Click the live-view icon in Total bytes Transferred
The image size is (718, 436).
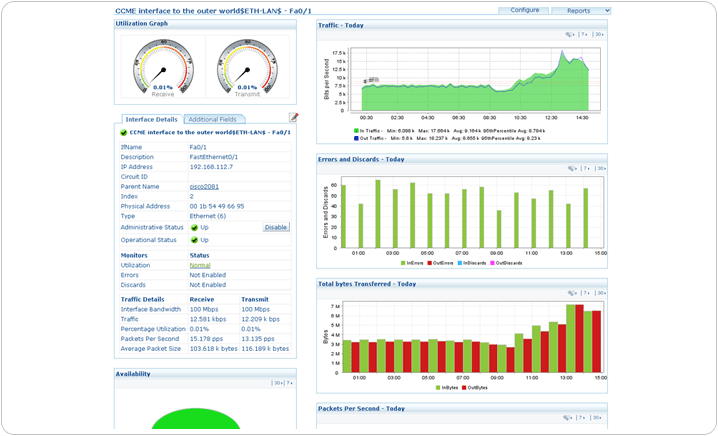[x=569, y=293]
